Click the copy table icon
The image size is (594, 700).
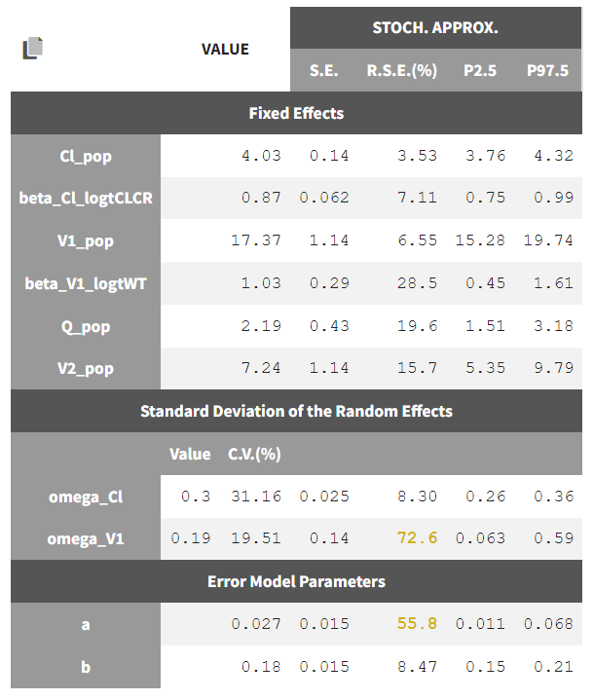[33, 48]
